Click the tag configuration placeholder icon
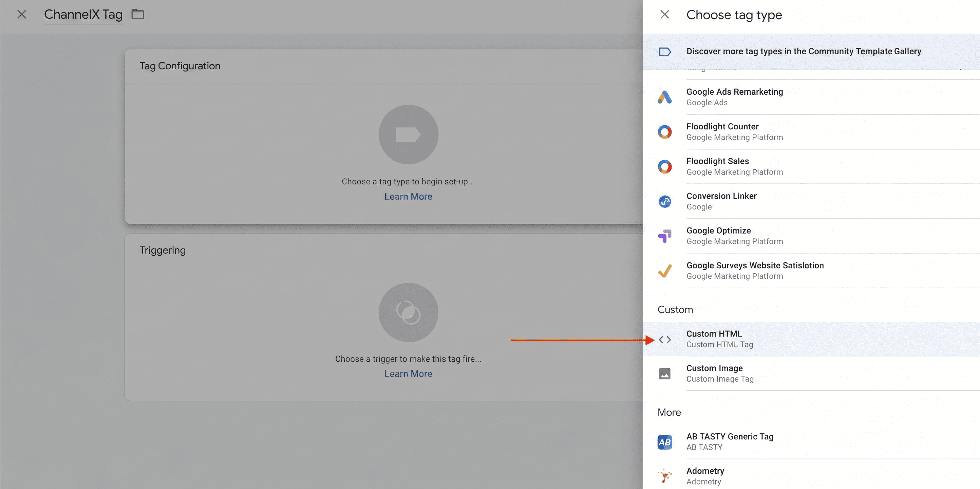Screen dimensions: 980x489 click(408, 134)
